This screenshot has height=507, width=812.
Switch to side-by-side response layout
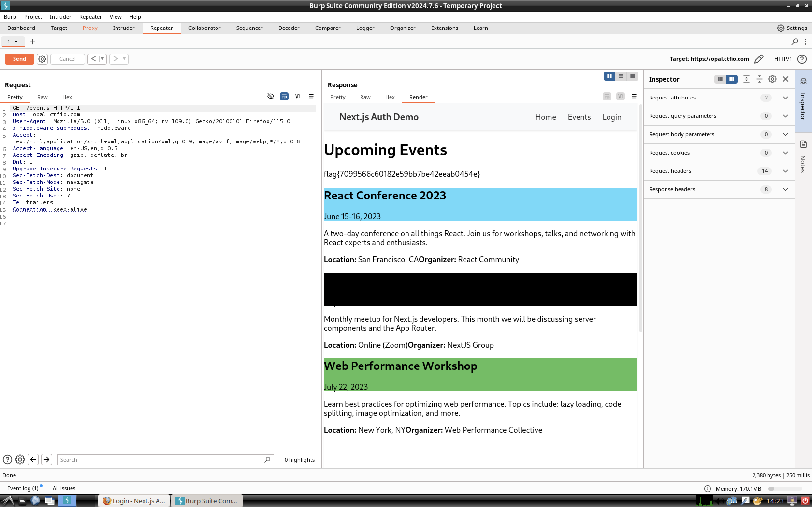(609, 77)
